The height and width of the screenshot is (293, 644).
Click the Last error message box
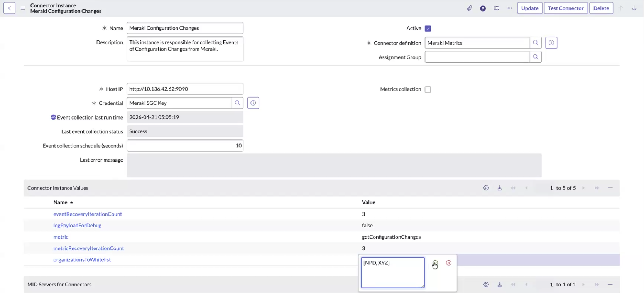(x=334, y=165)
